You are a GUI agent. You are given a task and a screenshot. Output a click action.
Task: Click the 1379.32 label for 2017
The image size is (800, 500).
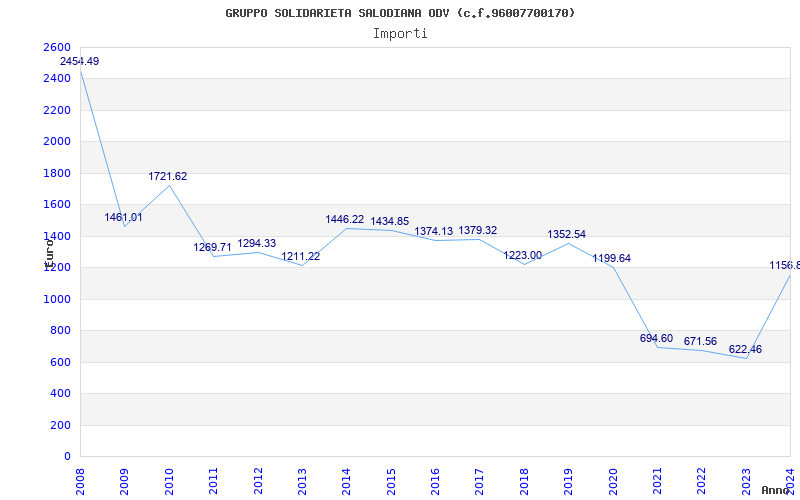coord(478,231)
